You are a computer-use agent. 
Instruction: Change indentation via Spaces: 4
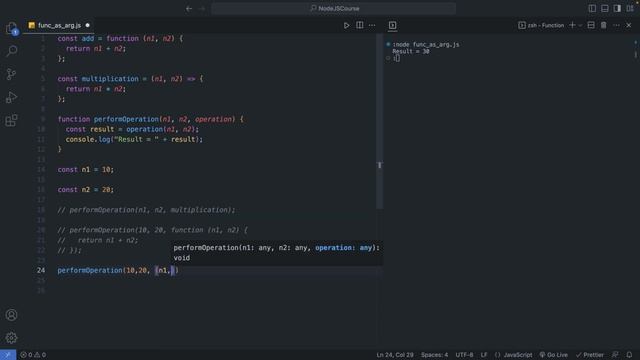tap(434, 355)
